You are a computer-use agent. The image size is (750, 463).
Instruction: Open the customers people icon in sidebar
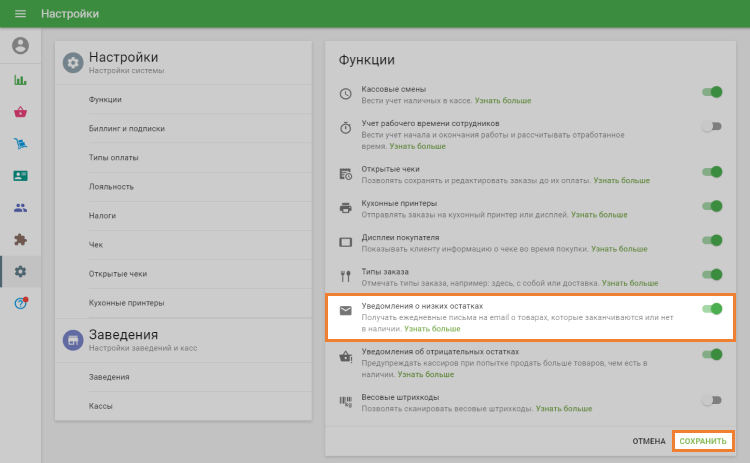[20, 208]
